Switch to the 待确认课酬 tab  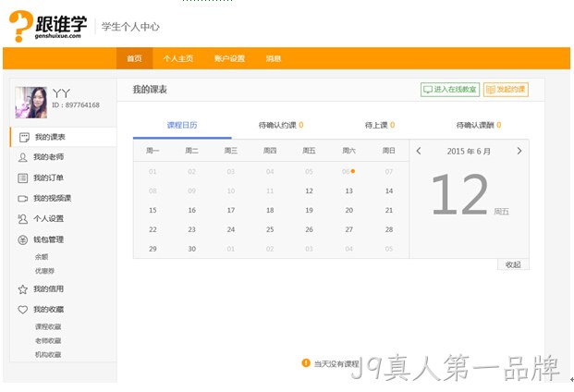[479, 125]
